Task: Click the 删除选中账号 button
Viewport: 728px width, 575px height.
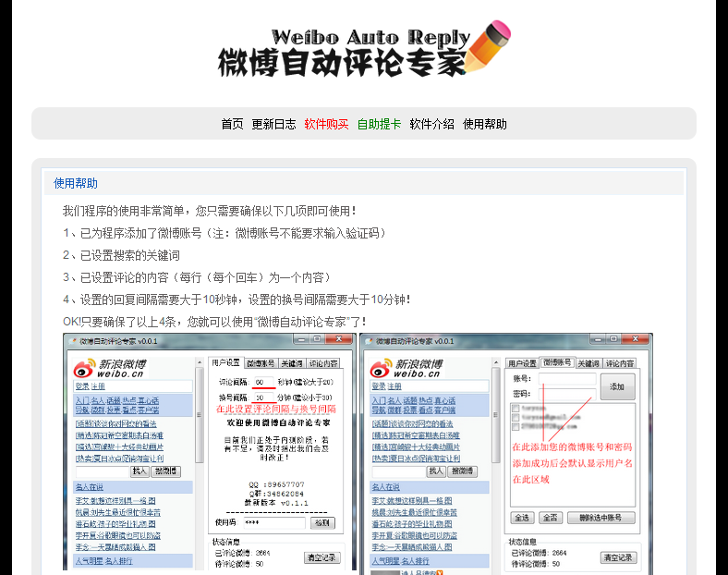Action: (x=601, y=518)
